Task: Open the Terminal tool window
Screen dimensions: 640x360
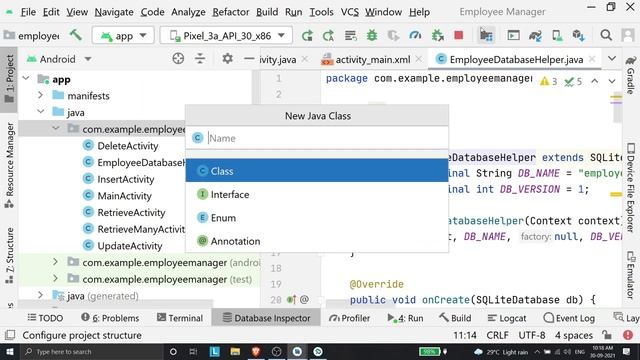Action: pos(180,318)
